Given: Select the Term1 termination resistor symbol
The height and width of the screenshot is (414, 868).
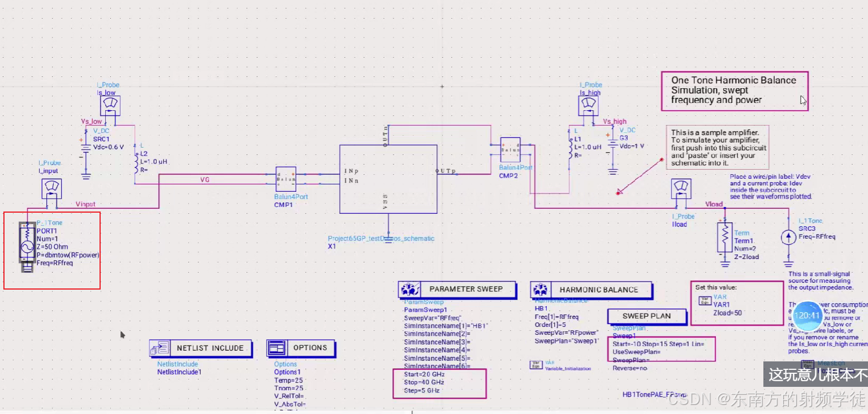Looking at the screenshot, I should (x=725, y=238).
